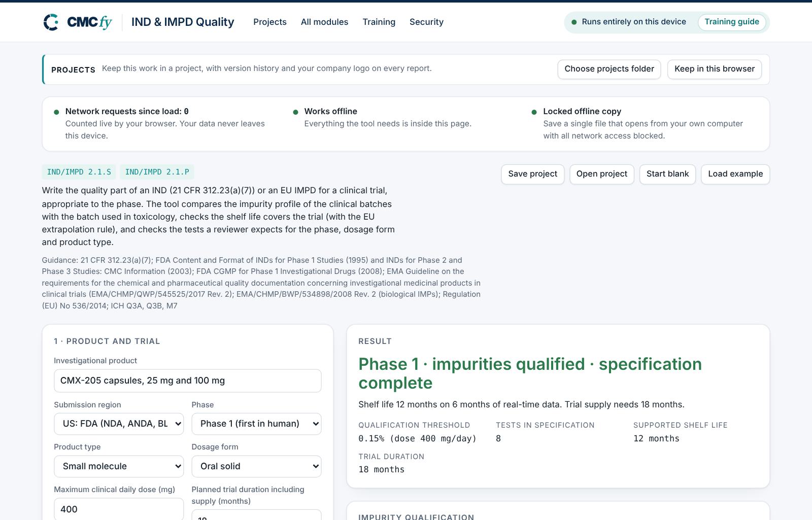Image resolution: width=812 pixels, height=520 pixels.
Task: Open the Dosage form dropdown
Action: pyautogui.click(x=256, y=466)
